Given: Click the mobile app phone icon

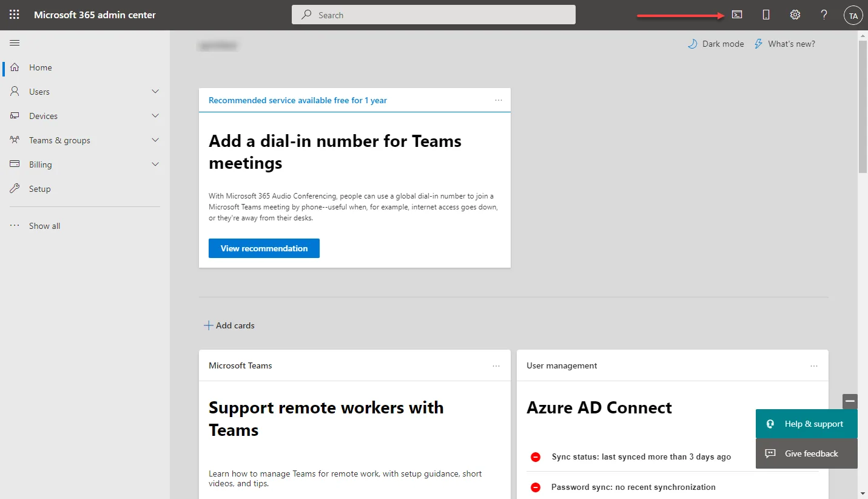Looking at the screenshot, I should coord(766,15).
